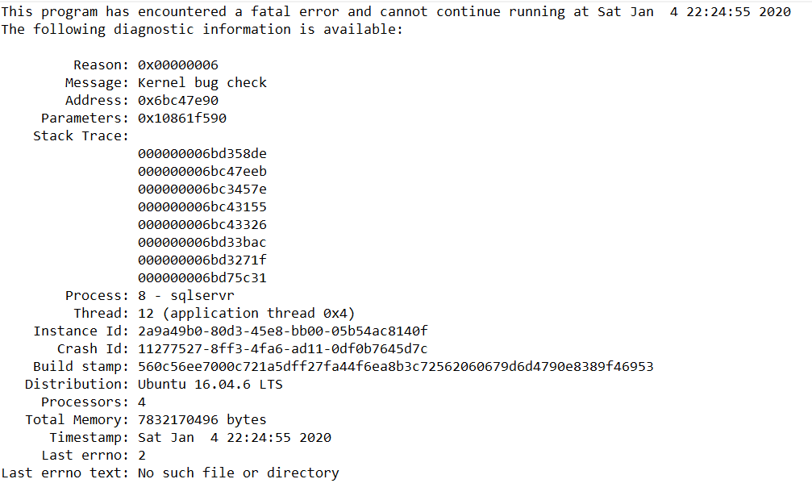
Task: Click the Parameters value 0x10861f590
Action: 181,118
